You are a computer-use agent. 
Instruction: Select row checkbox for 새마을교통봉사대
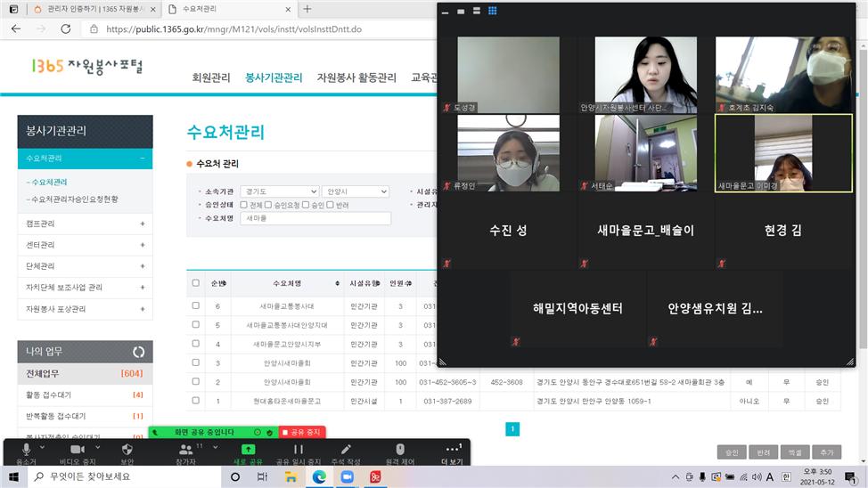pyautogui.click(x=196, y=305)
